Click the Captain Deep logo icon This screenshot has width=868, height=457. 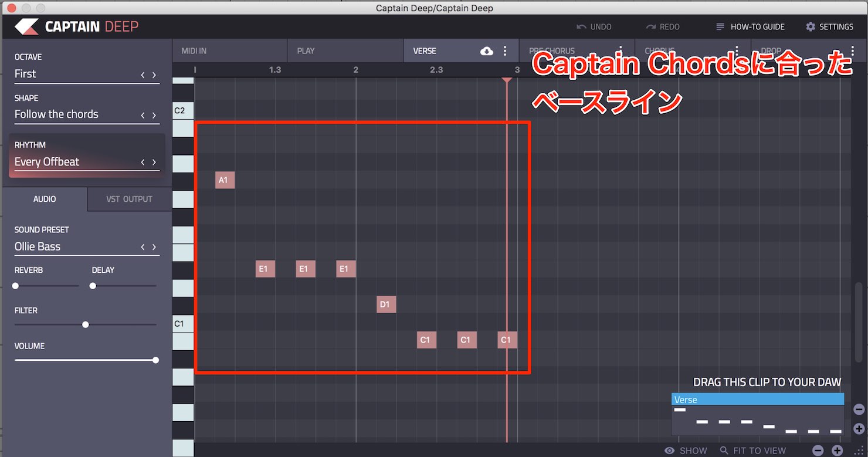pyautogui.click(x=26, y=26)
